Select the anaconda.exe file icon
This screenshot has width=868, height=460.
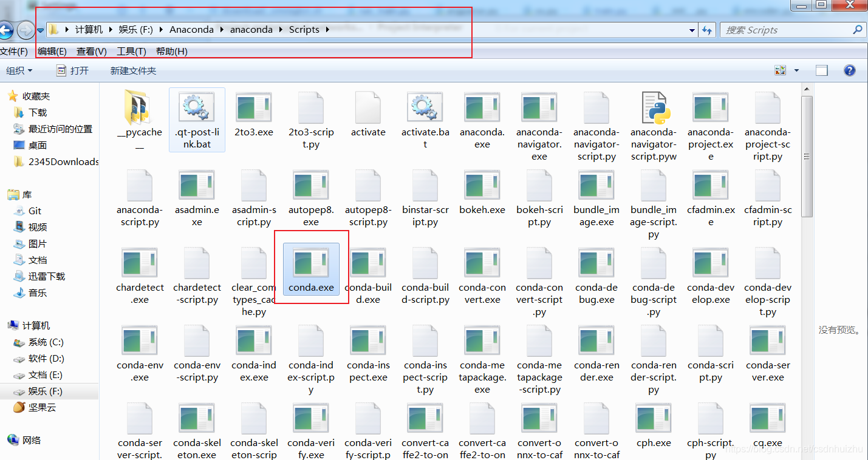(x=482, y=108)
